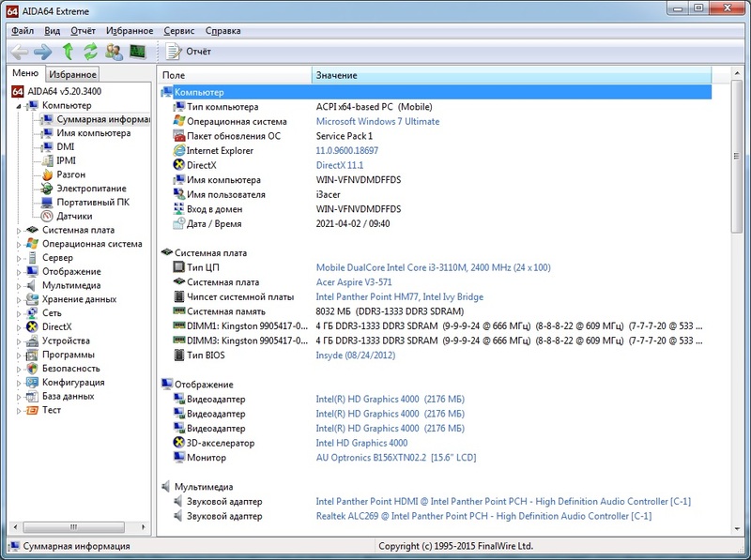Collapse the Компьютер tree node
Image resolution: width=751 pixels, height=560 pixels.
[18, 106]
